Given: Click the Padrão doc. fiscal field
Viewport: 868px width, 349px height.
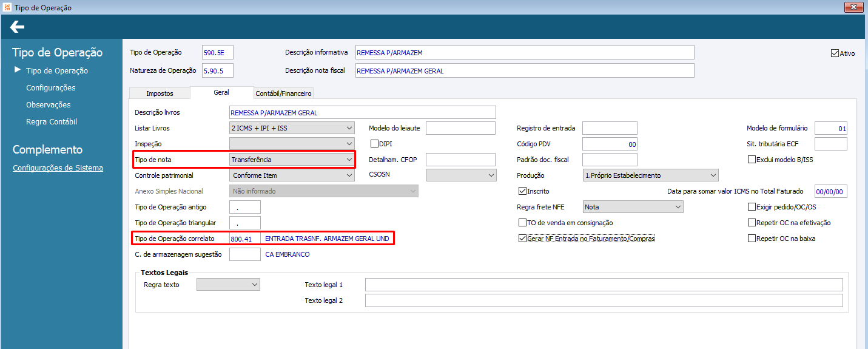Looking at the screenshot, I should tap(610, 160).
